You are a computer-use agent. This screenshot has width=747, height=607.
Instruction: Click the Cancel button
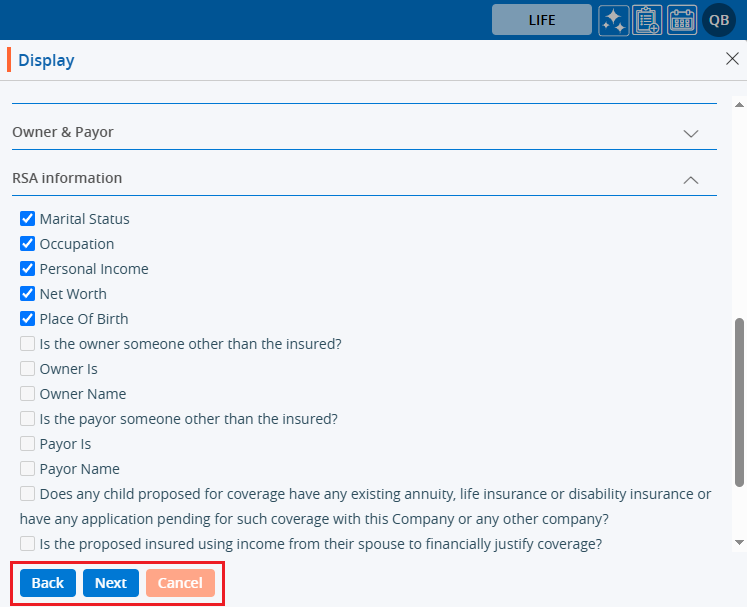[x=180, y=583]
